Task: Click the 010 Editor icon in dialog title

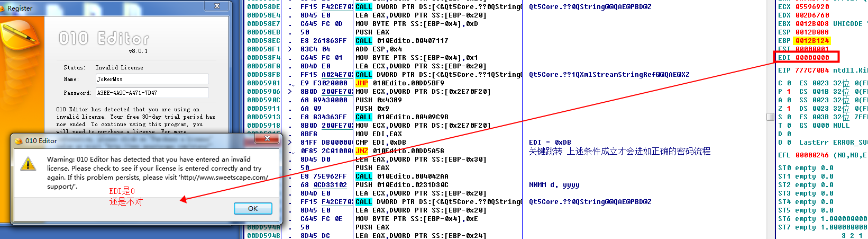Action: pos(19,141)
